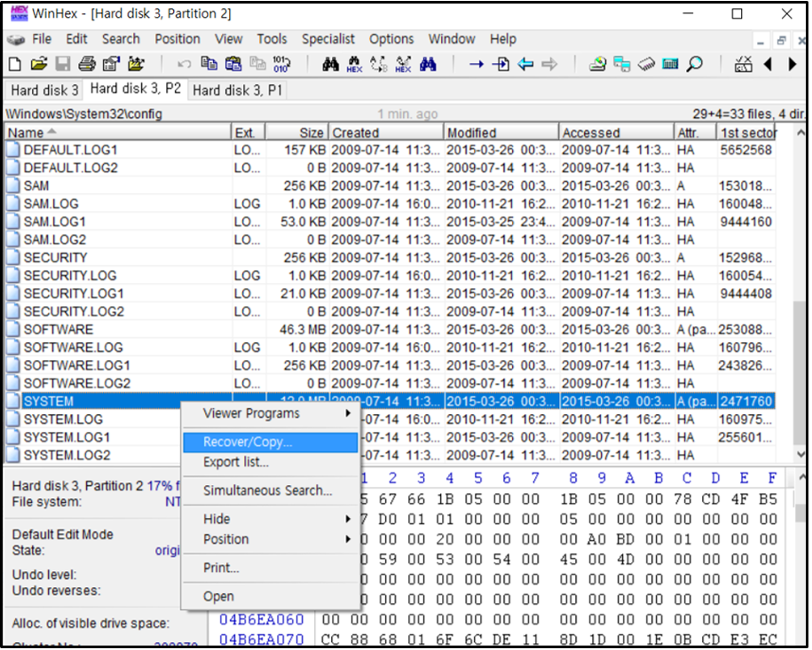The width and height of the screenshot is (812, 650).
Task: Sort by the Accessed column header
Action: click(616, 133)
